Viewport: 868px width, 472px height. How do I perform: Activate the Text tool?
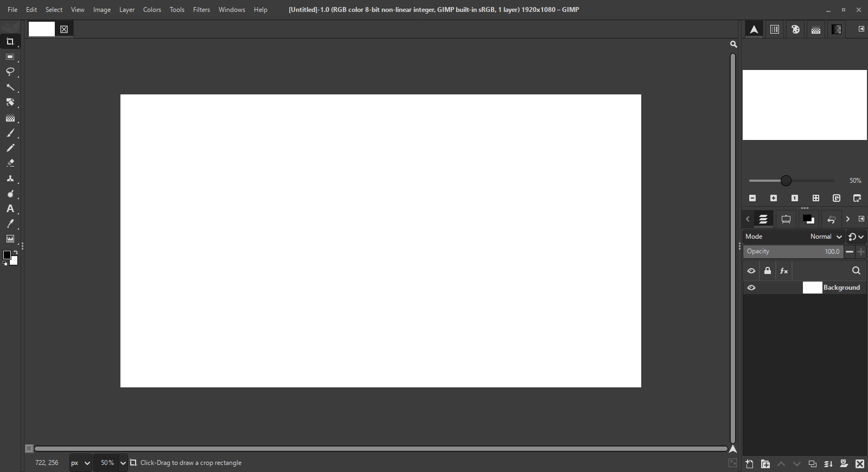[x=10, y=209]
